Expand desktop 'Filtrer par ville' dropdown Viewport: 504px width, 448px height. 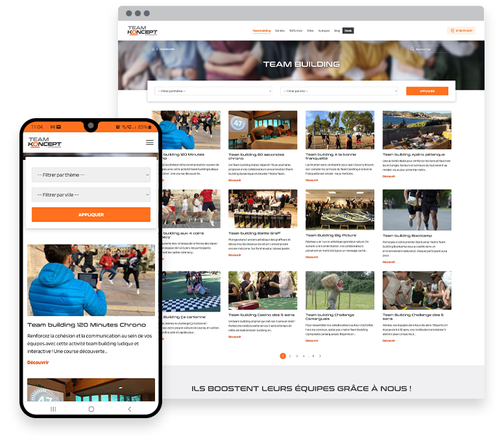[x=339, y=92]
